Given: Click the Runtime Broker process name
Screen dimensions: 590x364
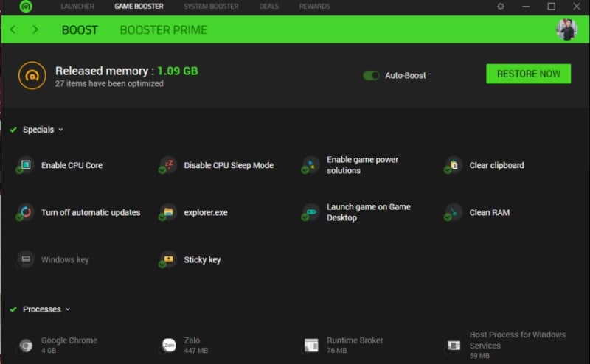Looking at the screenshot, I should click(x=355, y=340).
